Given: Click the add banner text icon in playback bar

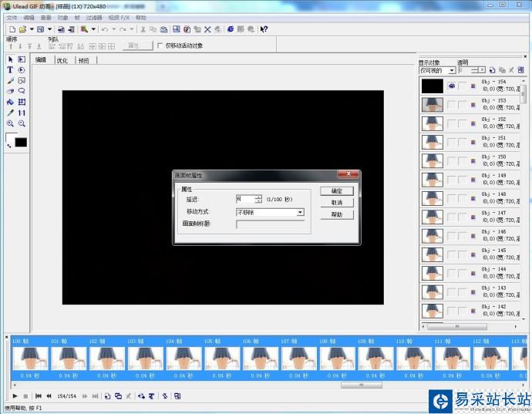Looking at the screenshot, I should pyautogui.click(x=152, y=396).
